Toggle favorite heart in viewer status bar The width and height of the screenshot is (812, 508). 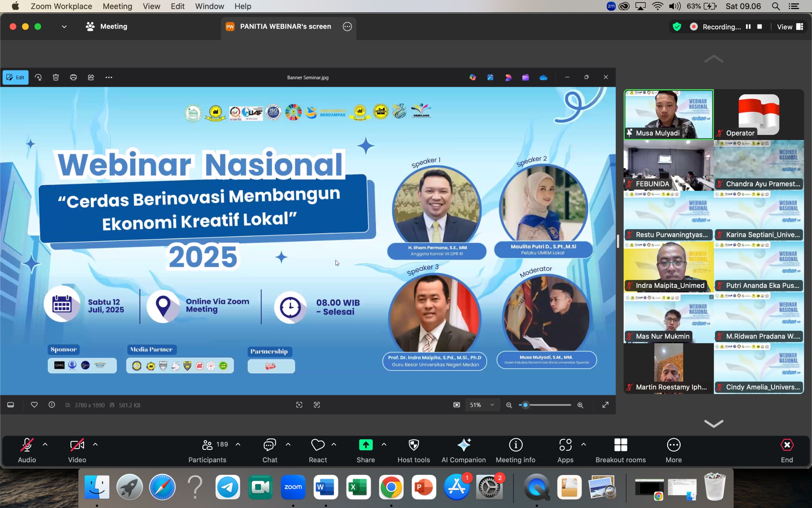(x=34, y=405)
